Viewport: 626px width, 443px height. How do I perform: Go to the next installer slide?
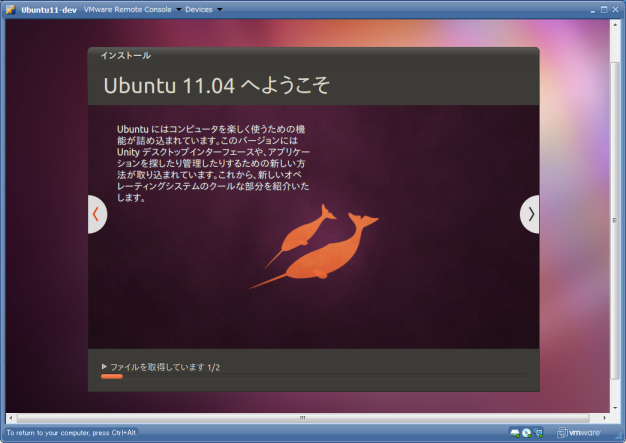(x=530, y=214)
